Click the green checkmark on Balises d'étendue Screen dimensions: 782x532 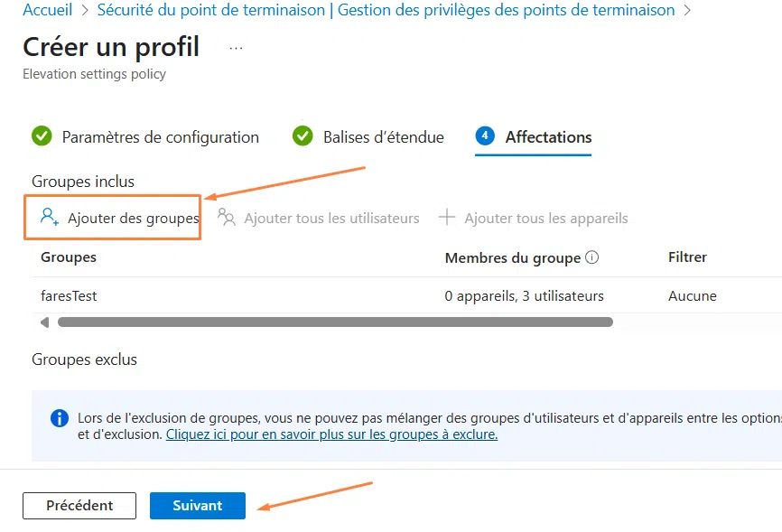(x=303, y=136)
